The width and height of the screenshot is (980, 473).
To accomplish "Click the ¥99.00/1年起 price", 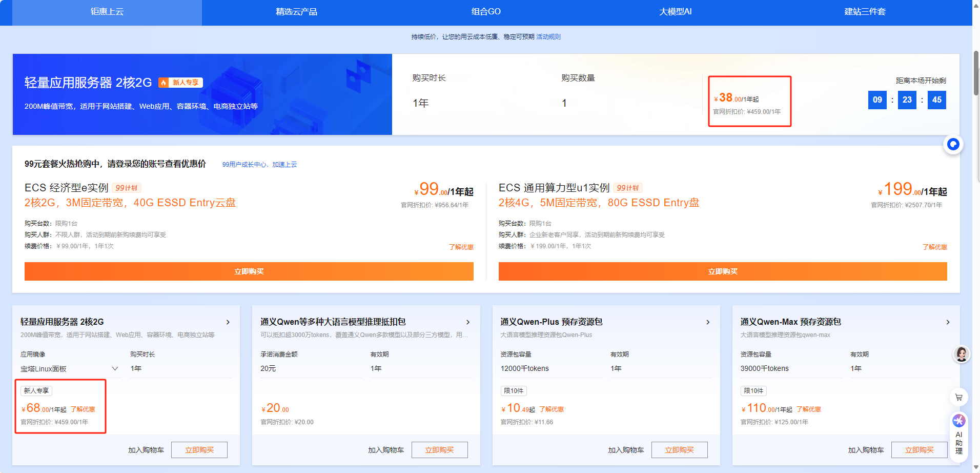I will click(x=444, y=189).
